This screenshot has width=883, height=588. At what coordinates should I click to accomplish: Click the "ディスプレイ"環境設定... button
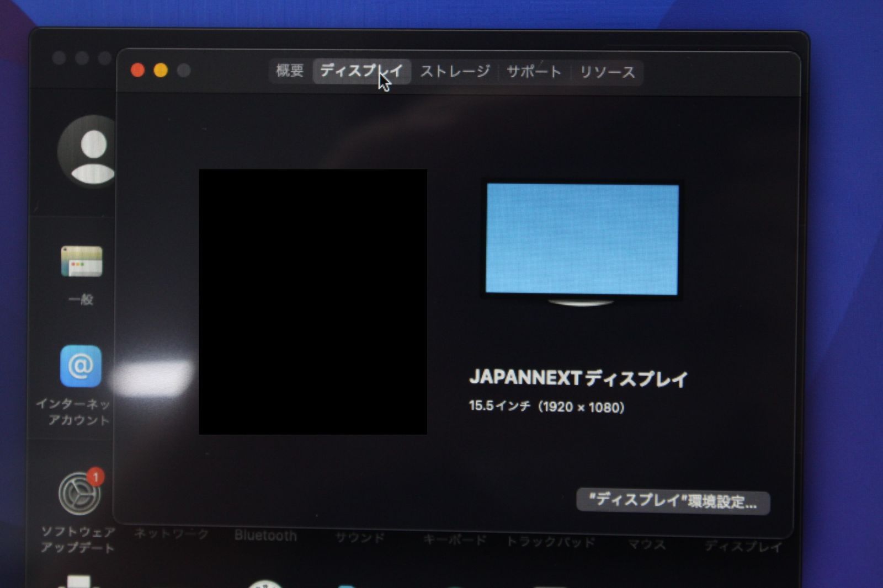pos(673,501)
